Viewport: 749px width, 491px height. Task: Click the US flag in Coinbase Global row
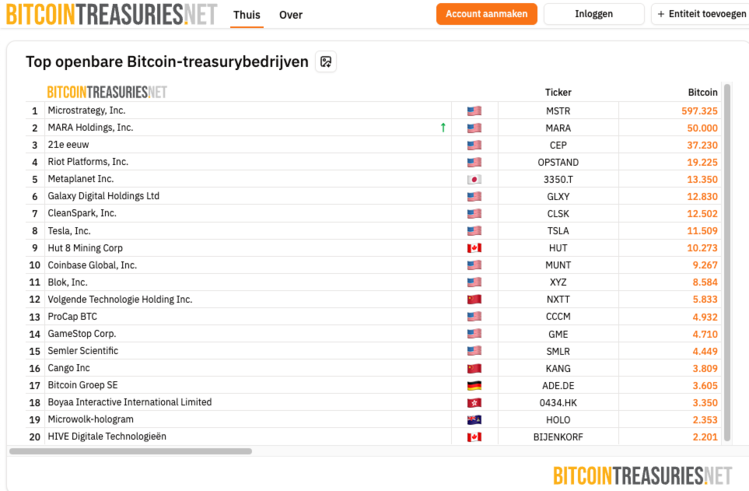[x=474, y=265]
